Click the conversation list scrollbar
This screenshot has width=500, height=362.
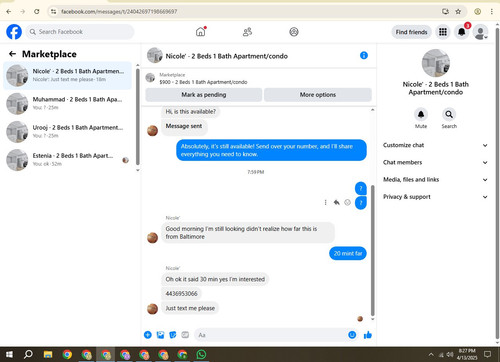coord(138,117)
